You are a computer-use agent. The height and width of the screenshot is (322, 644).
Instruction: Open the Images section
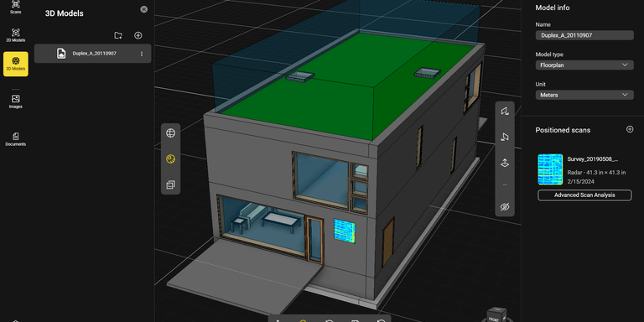pyautogui.click(x=16, y=101)
